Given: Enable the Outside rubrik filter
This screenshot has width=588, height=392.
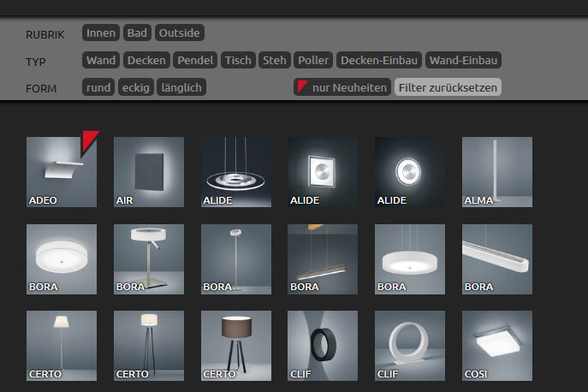Looking at the screenshot, I should (x=179, y=33).
